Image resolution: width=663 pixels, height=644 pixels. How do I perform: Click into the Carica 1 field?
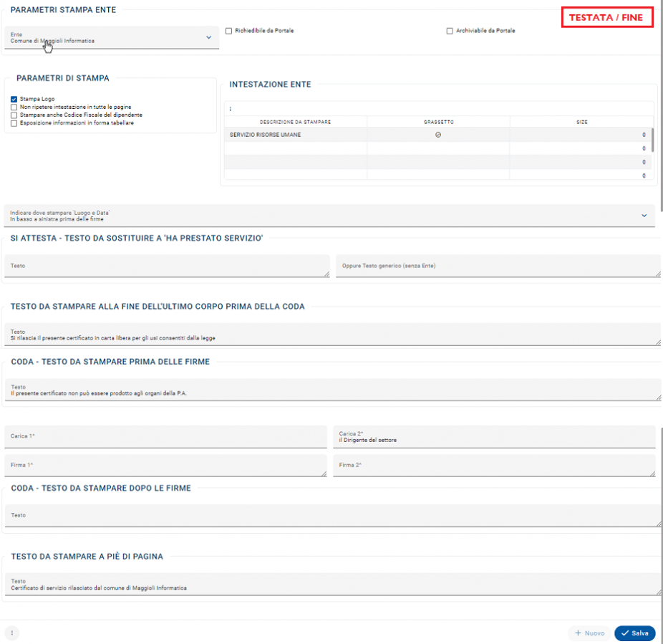click(166, 436)
